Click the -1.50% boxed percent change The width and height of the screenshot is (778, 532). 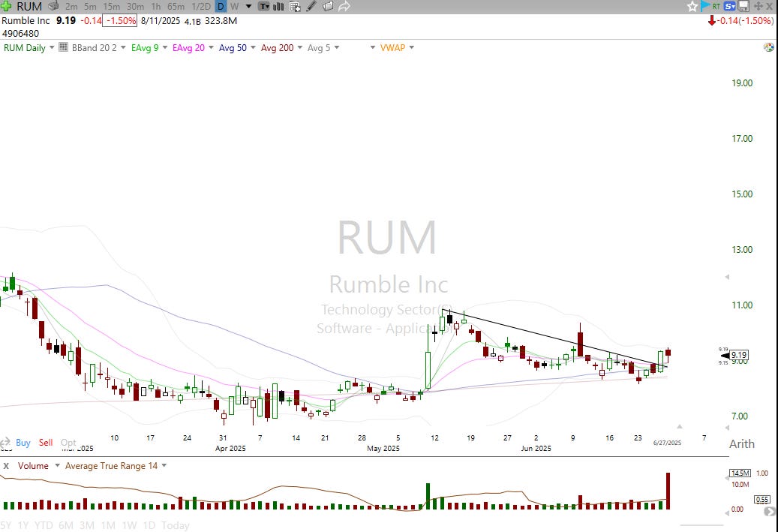pos(119,20)
